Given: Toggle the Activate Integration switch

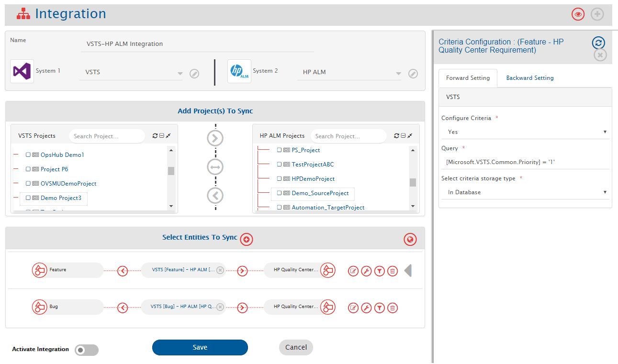Looking at the screenshot, I should [x=87, y=350].
